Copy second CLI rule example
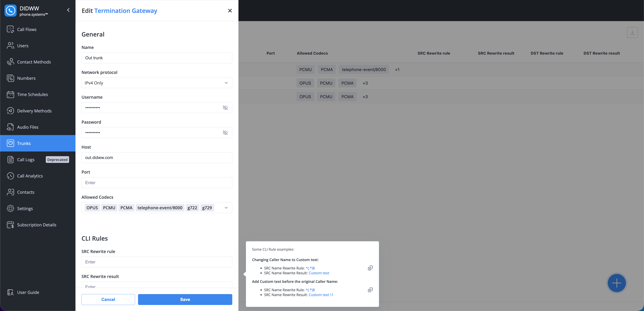Screen dimensions: 644x311 (x=370, y=290)
